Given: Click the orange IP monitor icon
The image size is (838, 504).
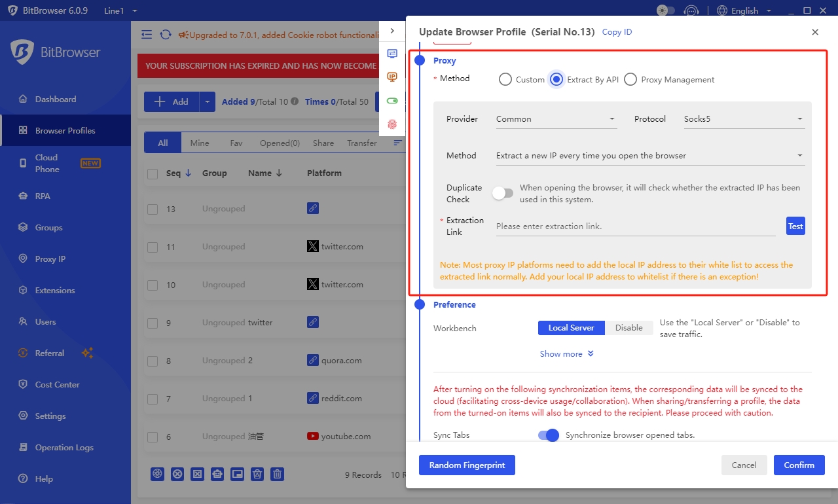Looking at the screenshot, I should (392, 77).
